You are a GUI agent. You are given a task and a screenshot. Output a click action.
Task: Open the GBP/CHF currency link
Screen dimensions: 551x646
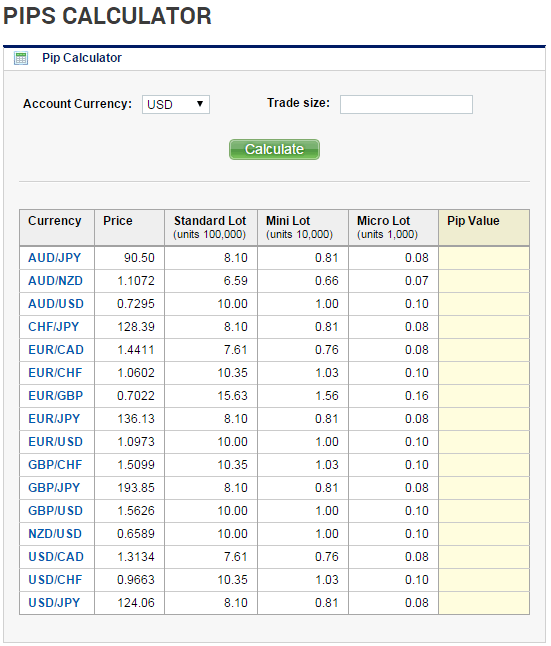point(55,465)
